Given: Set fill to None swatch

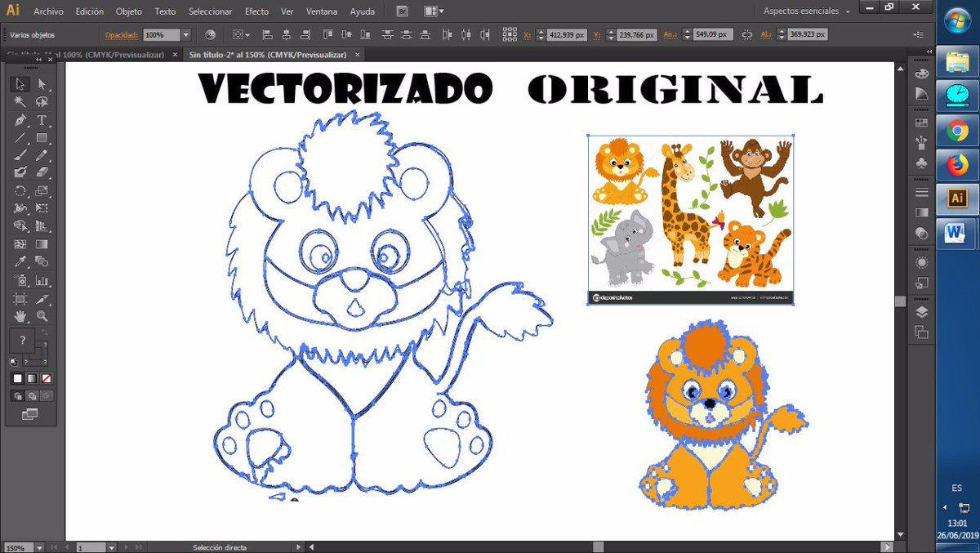Looking at the screenshot, I should tap(47, 378).
